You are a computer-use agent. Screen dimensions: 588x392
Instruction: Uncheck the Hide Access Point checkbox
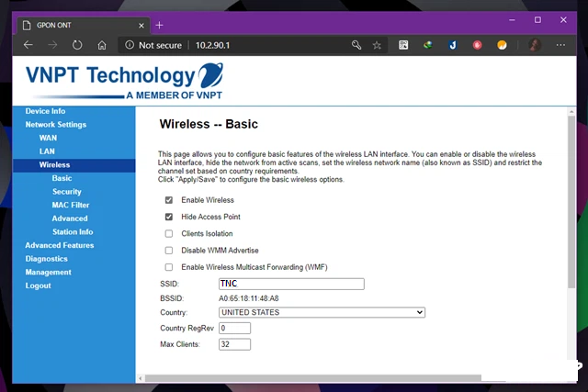tap(169, 217)
